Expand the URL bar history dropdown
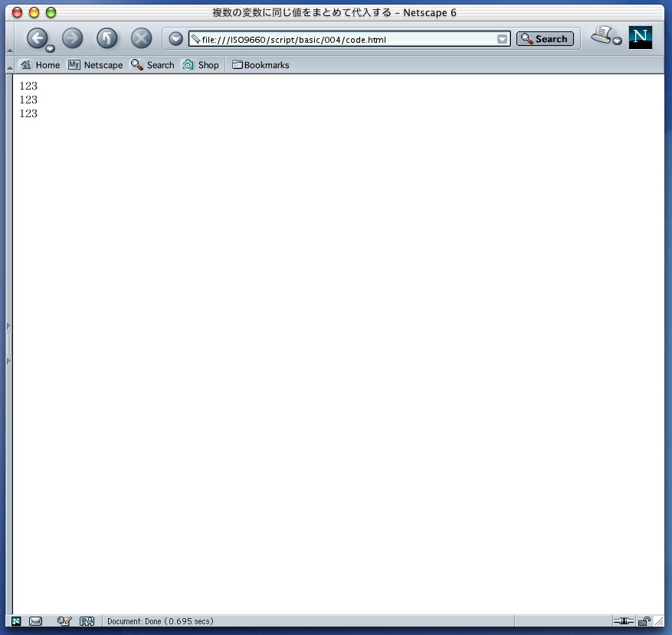The width and height of the screenshot is (672, 635). point(503,39)
